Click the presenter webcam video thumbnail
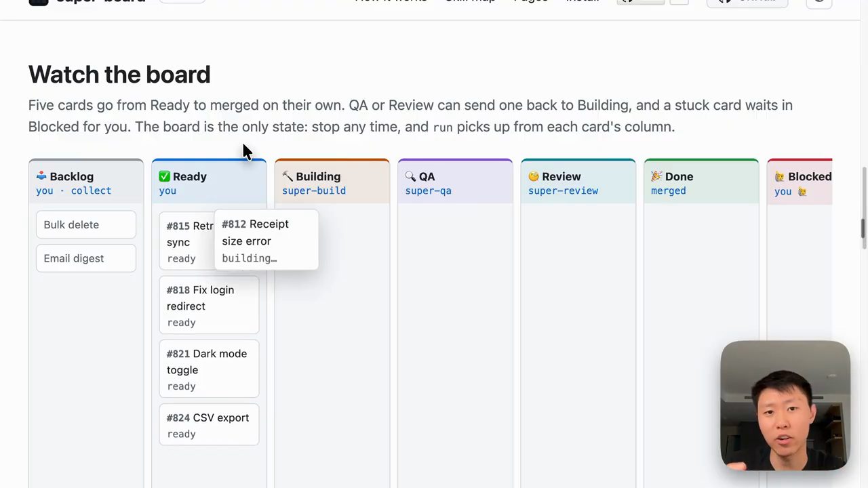The width and height of the screenshot is (868, 488). 785,405
